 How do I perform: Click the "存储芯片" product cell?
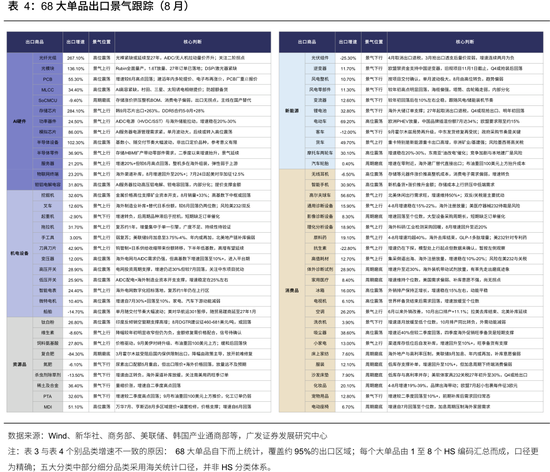tap(48, 111)
